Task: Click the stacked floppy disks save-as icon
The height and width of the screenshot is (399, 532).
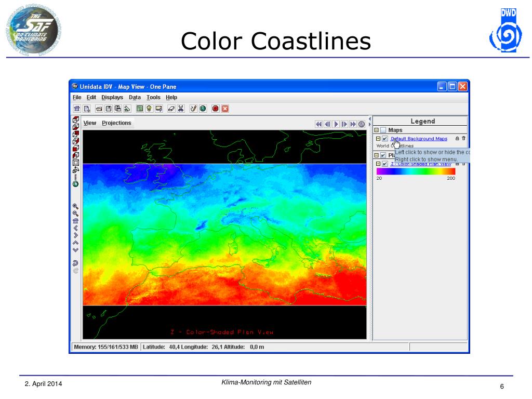Action: (x=118, y=109)
